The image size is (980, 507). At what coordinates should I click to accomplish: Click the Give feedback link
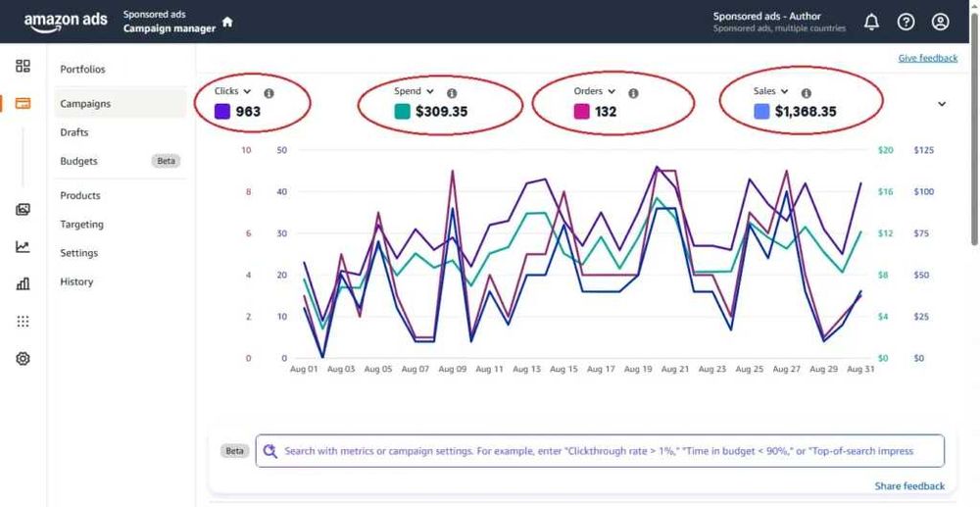point(927,58)
